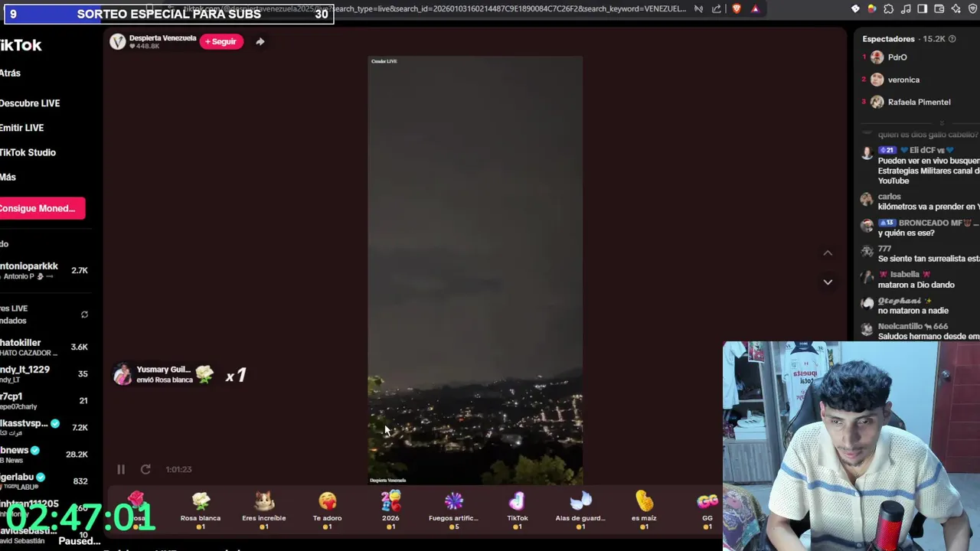
Task: Open the hatokiller live channel row
Action: click(x=44, y=347)
